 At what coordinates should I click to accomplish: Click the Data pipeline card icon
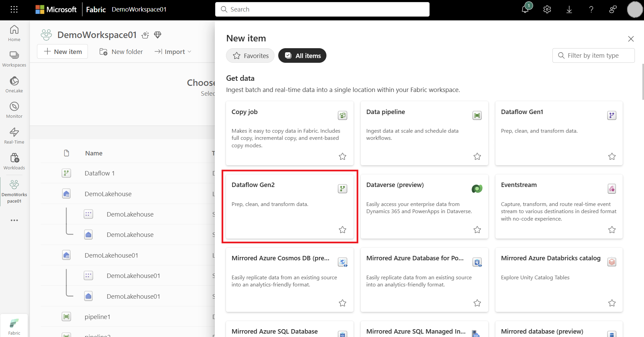(477, 115)
